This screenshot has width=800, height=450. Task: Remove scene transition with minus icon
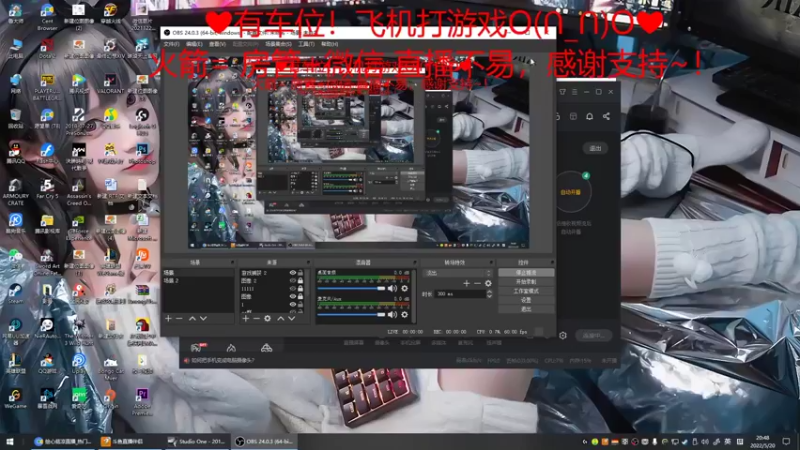(478, 283)
